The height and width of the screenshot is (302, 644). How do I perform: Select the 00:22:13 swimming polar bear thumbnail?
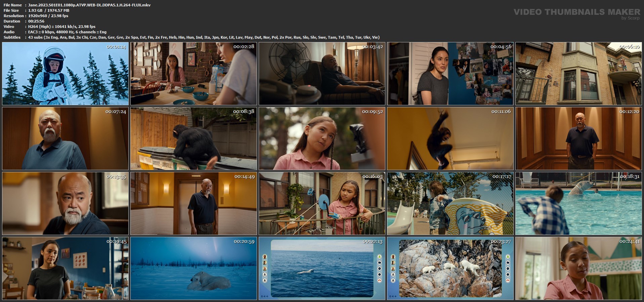coord(322,268)
